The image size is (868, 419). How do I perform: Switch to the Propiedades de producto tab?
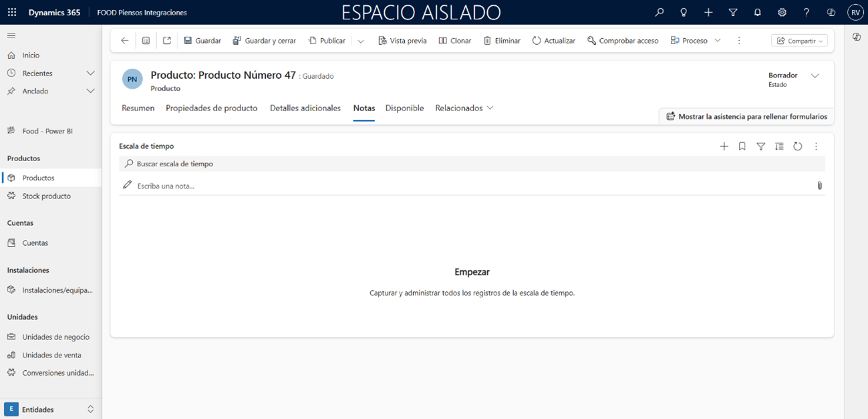coord(211,108)
